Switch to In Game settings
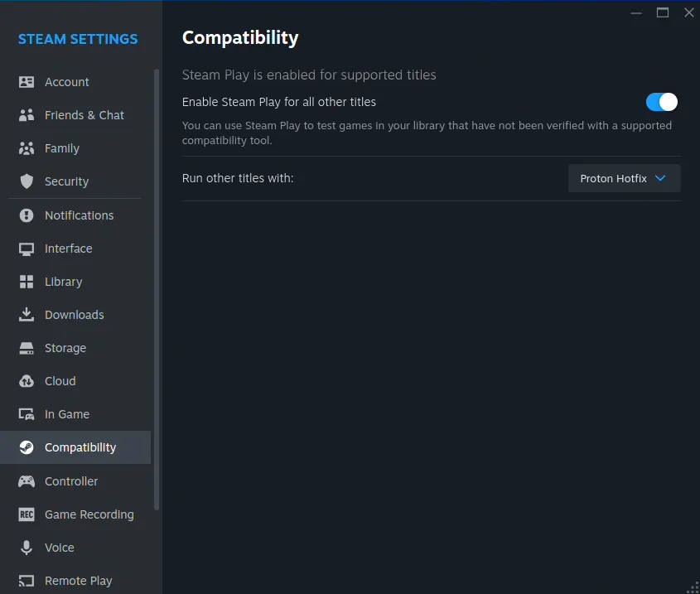 pos(75,414)
